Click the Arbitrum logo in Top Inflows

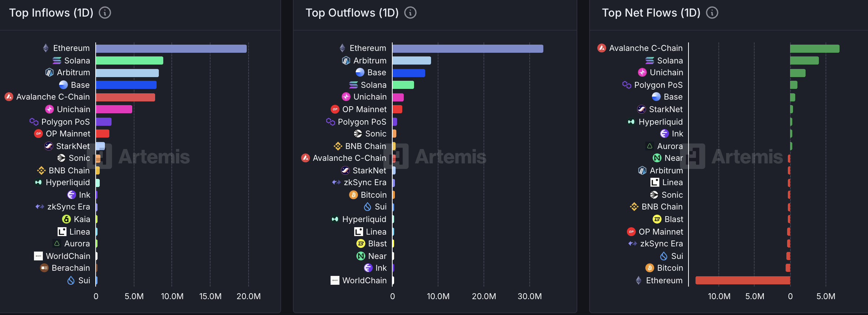tap(49, 72)
